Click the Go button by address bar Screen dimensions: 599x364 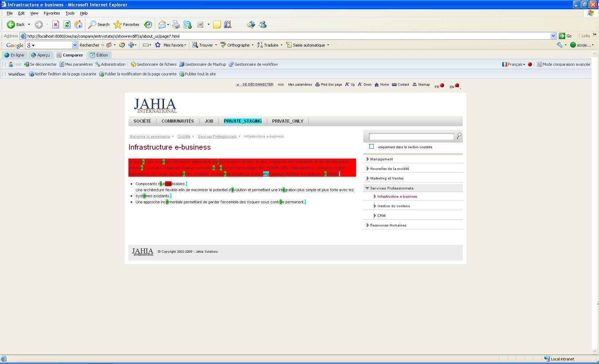click(565, 36)
